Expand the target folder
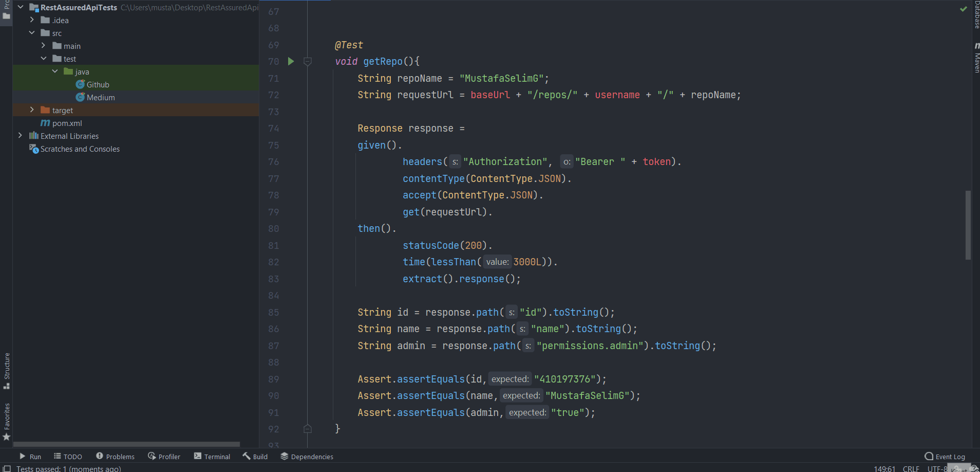 [x=32, y=110]
